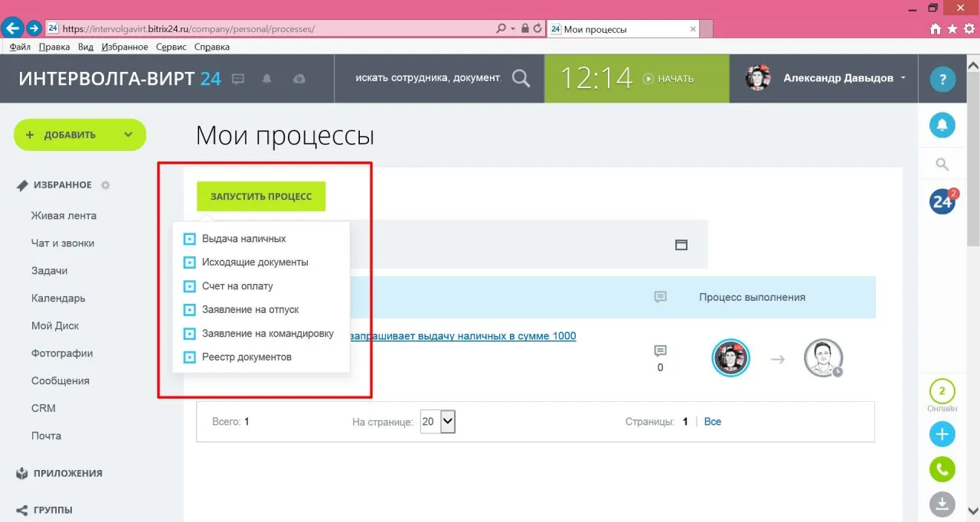Click the blue help question mark icon
This screenshot has height=522, width=980.
(942, 79)
